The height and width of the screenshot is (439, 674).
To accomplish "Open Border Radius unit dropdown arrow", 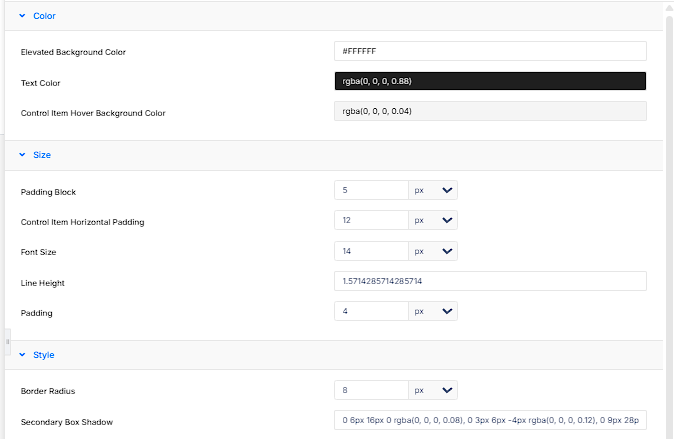I will 447,390.
